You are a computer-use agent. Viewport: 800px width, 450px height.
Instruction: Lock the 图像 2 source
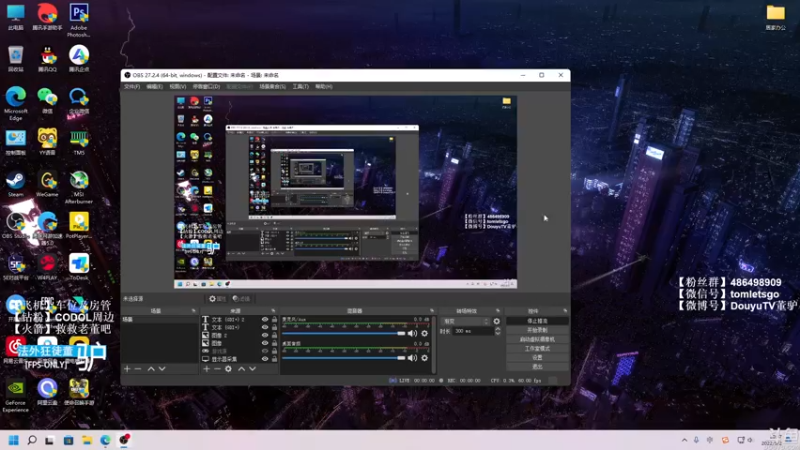[274, 335]
